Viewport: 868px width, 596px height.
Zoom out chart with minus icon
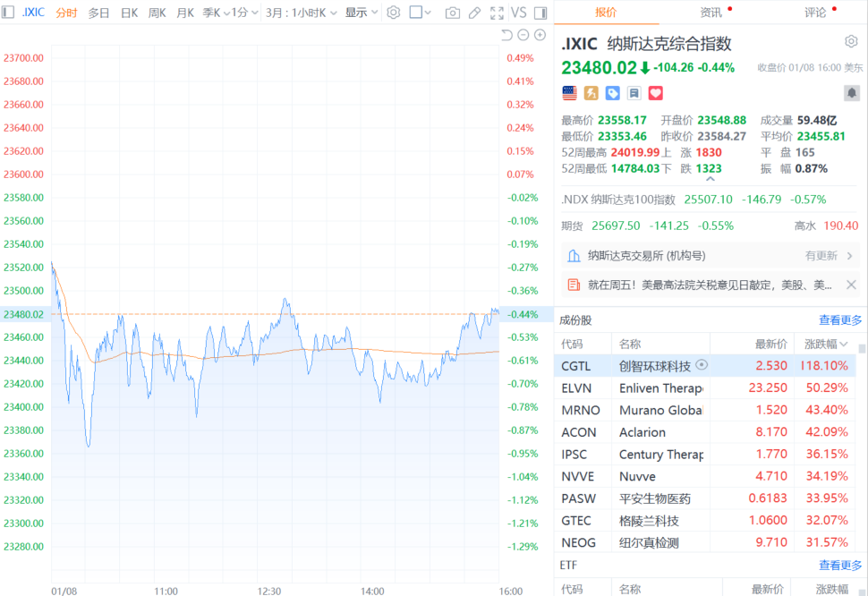(x=523, y=35)
